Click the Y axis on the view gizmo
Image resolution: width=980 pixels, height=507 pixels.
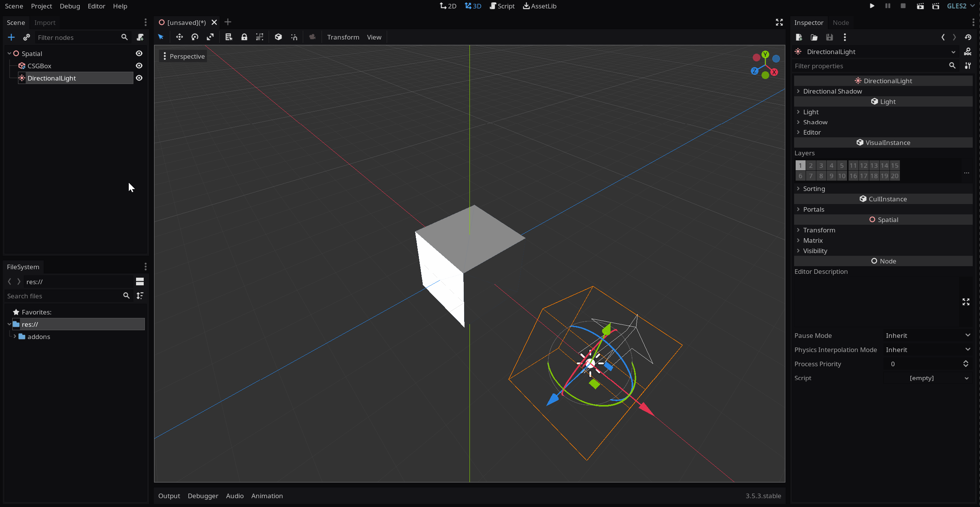click(765, 54)
